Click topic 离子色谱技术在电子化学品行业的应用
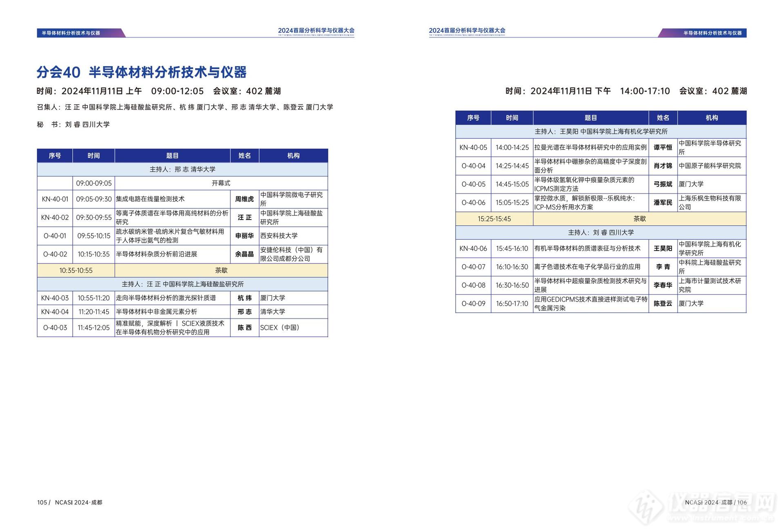Screen dimensions: 784x532 click(587, 267)
